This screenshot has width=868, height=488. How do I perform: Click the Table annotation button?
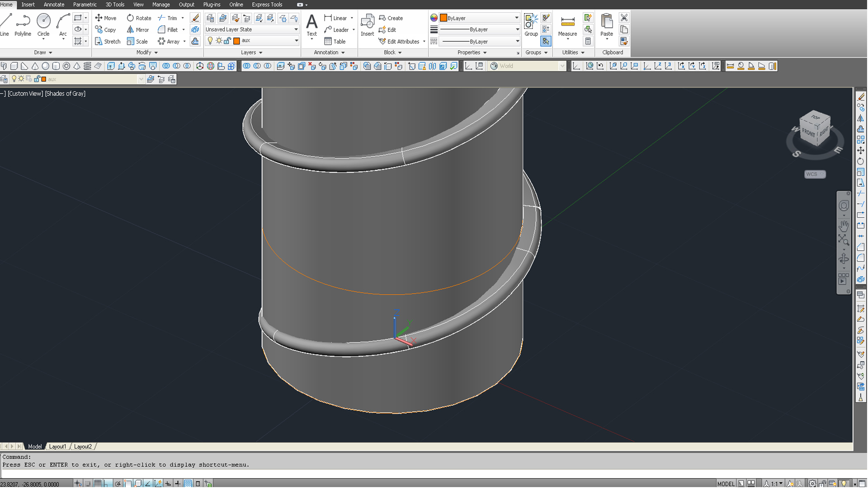click(335, 42)
